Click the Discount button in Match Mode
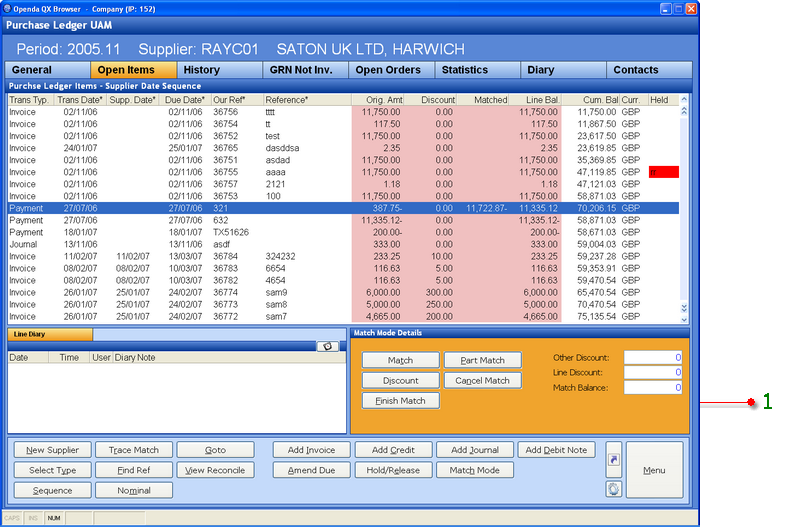Image resolution: width=786 pixels, height=527 pixels. click(401, 381)
